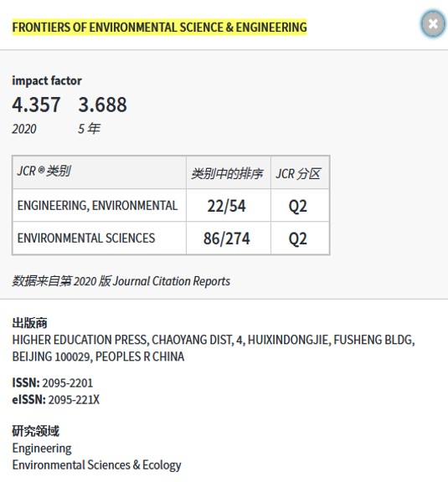
Task: Close the journal info popup
Action: tap(433, 24)
